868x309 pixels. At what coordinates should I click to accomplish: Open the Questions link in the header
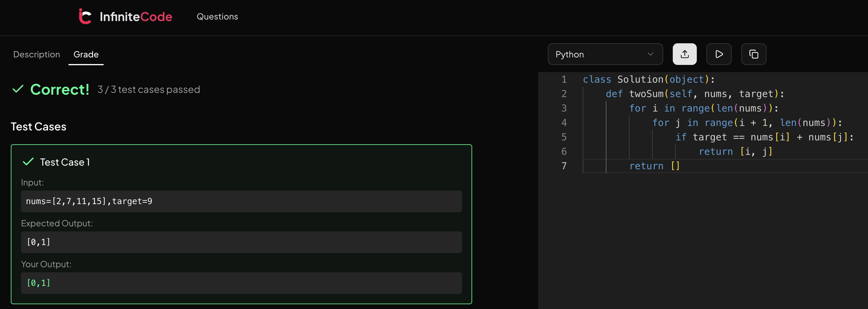[217, 17]
